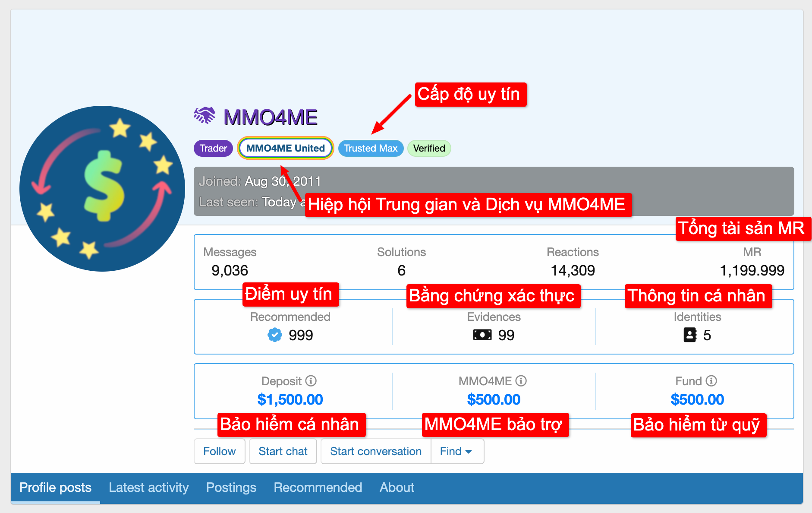
Task: Click the Reactions count 14,309
Action: pyautogui.click(x=573, y=271)
